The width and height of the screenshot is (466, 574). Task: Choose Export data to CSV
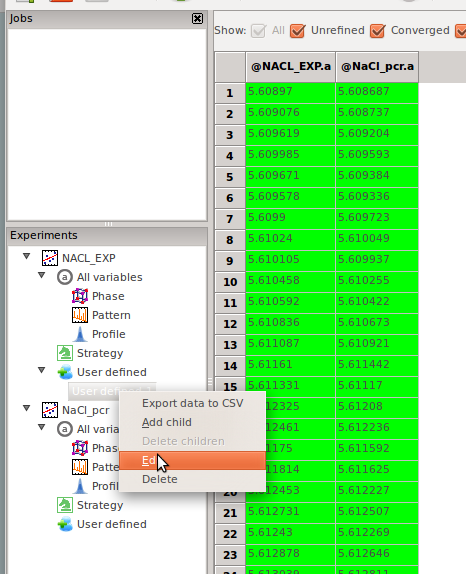pos(193,403)
